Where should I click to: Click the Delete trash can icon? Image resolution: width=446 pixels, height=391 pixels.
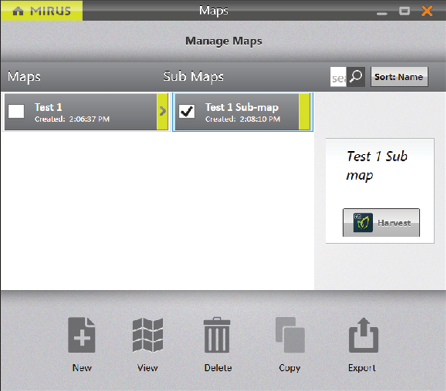pos(217,335)
